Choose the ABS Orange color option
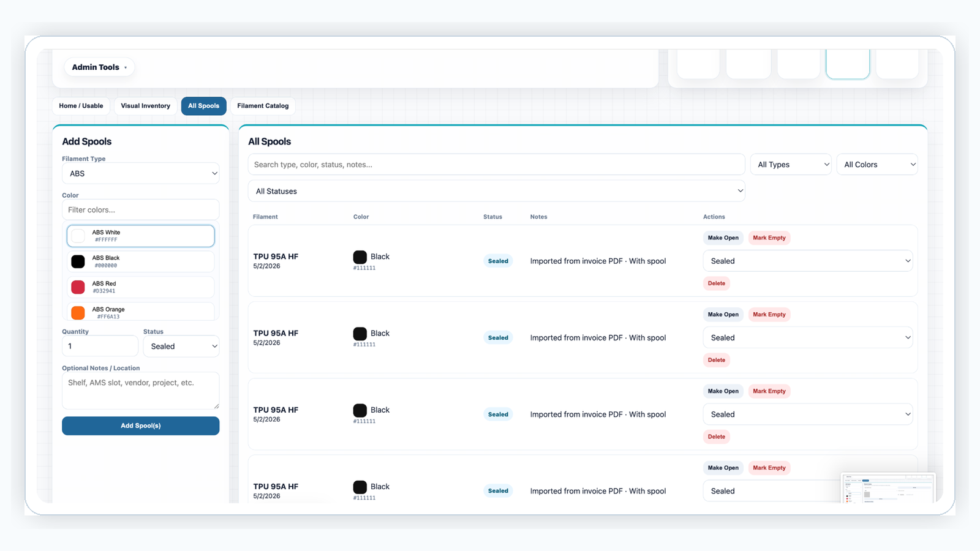This screenshot has height=551, width=980. coord(140,312)
